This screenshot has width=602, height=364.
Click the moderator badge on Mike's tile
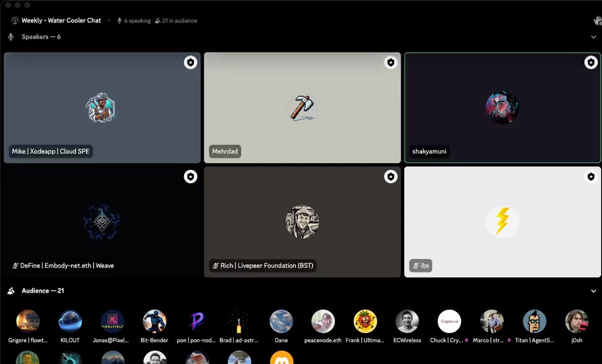[x=190, y=62]
